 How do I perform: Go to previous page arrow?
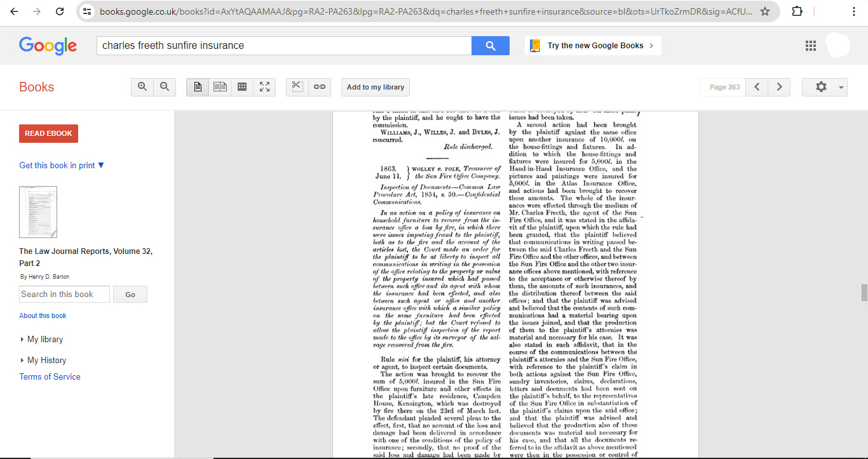pos(756,87)
